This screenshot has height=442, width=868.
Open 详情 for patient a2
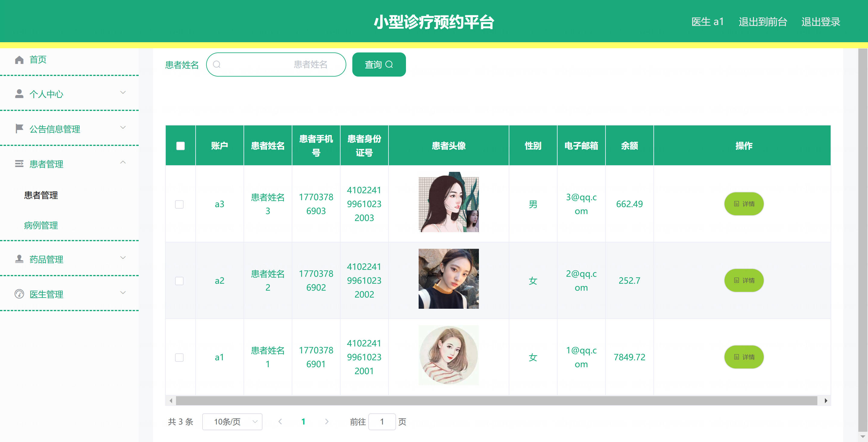click(744, 280)
